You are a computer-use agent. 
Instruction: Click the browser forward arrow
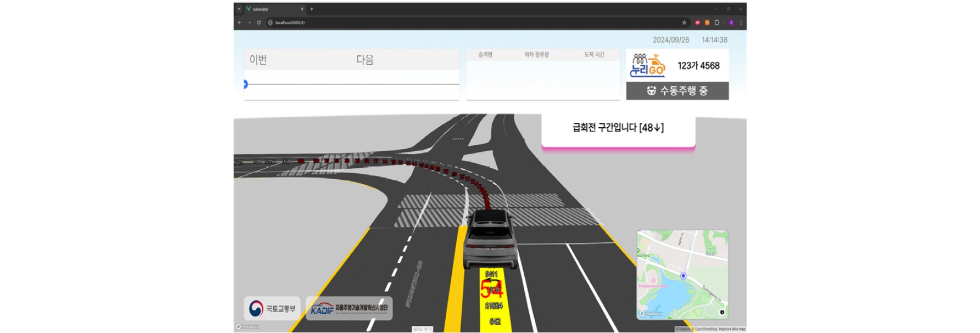click(x=249, y=23)
